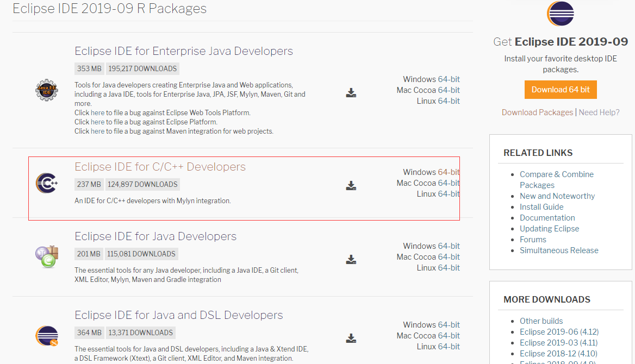Click download icon for Enterprise Java Developers
Image resolution: width=635 pixels, height=364 pixels.
pyautogui.click(x=351, y=93)
